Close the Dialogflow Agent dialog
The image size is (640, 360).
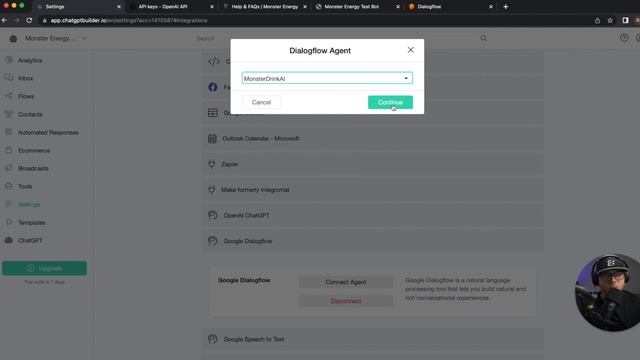tap(411, 50)
